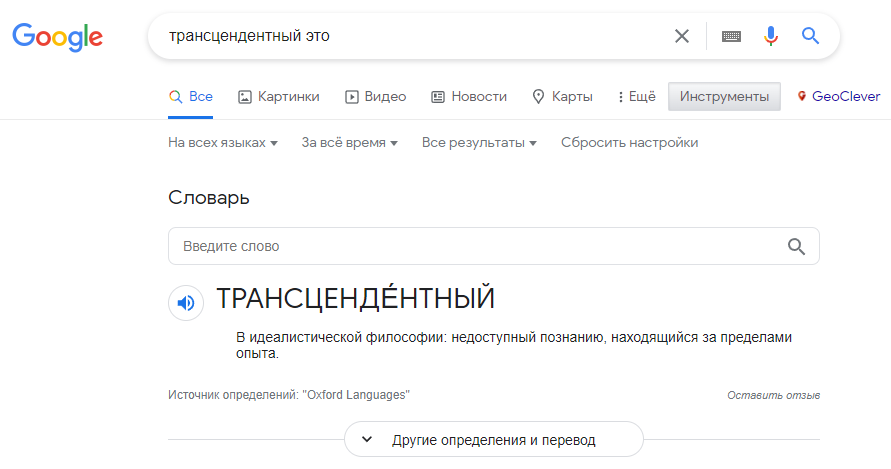Switch to the Картинки tab

coord(278,97)
